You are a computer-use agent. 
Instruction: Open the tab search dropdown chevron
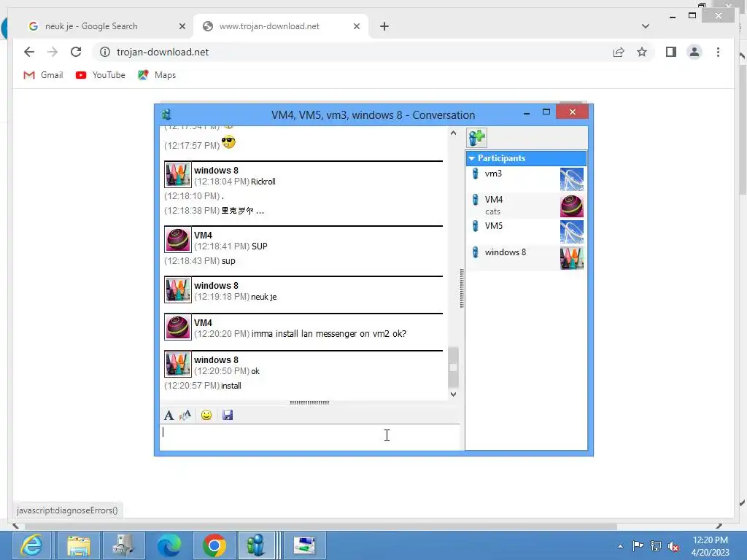[x=646, y=26]
